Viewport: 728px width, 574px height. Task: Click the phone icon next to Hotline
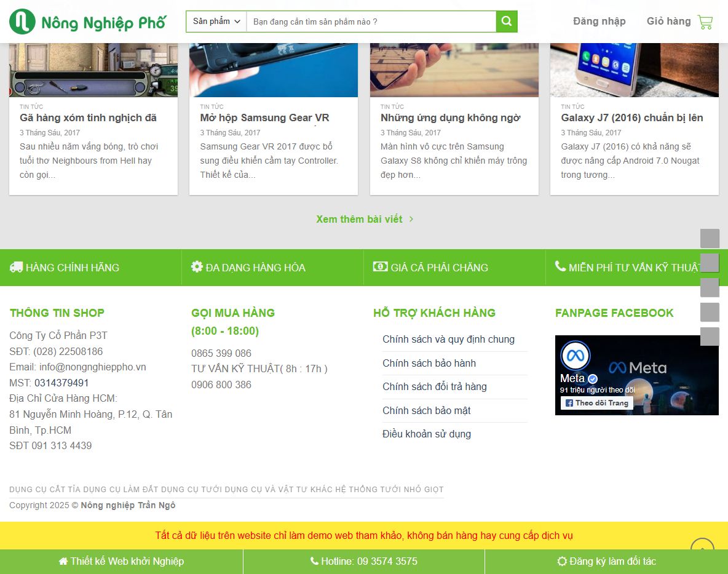point(314,561)
